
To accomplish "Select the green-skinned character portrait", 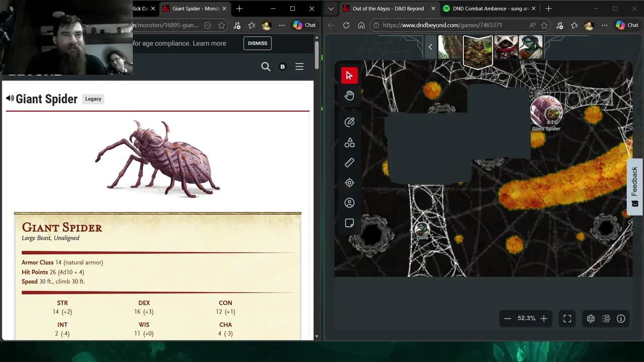I will 530,47.
